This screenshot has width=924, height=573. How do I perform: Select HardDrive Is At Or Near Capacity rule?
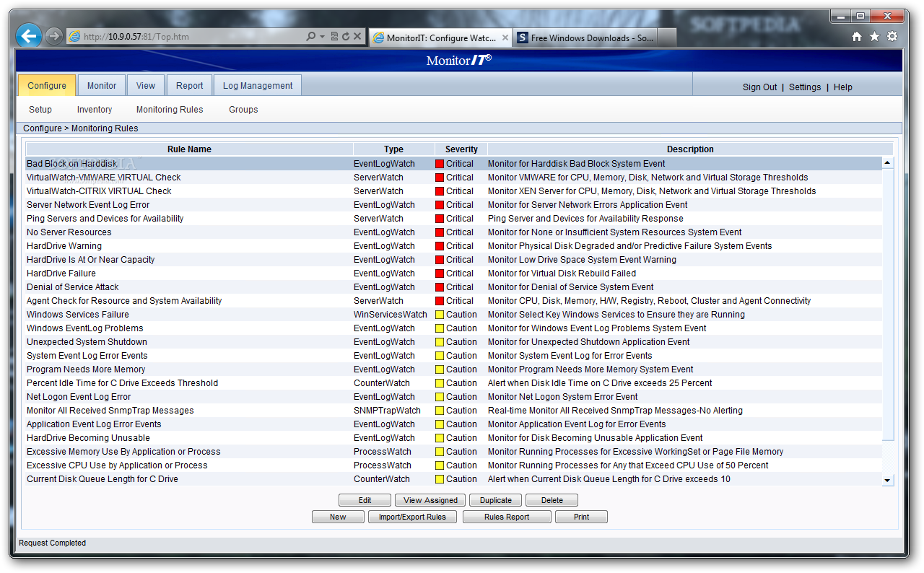(453, 260)
